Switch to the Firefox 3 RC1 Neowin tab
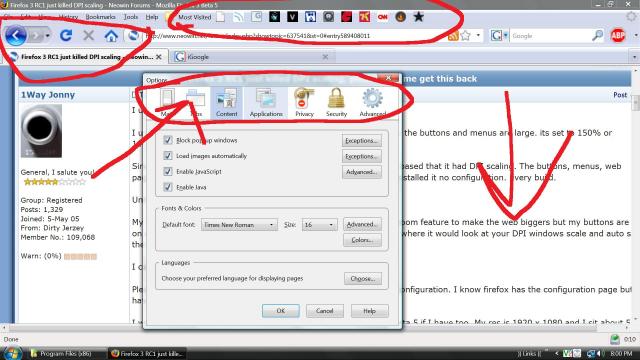640x360 pixels. point(85,57)
